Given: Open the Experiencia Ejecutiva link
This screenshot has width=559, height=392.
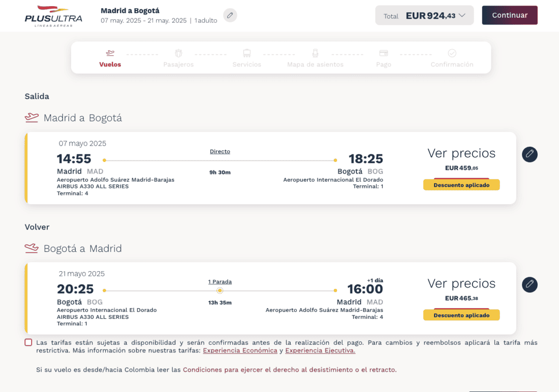Looking at the screenshot, I should [x=320, y=350].
